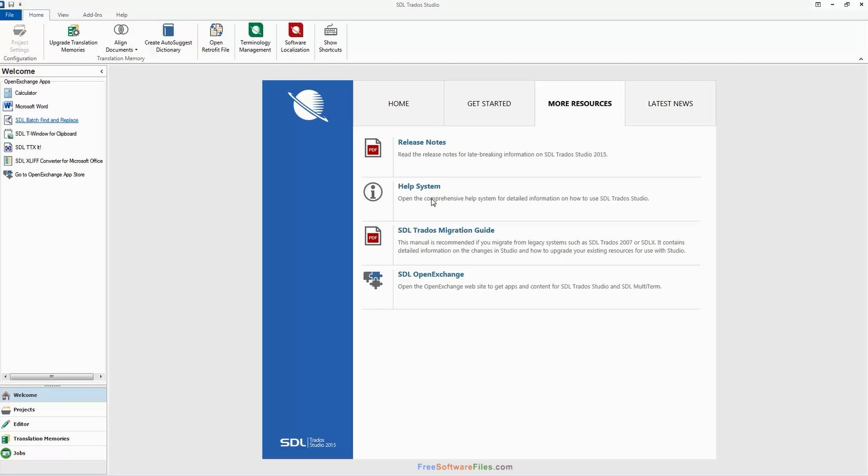Viewport: 868px width, 476px height.
Task: Open the File menu
Action: [x=9, y=15]
